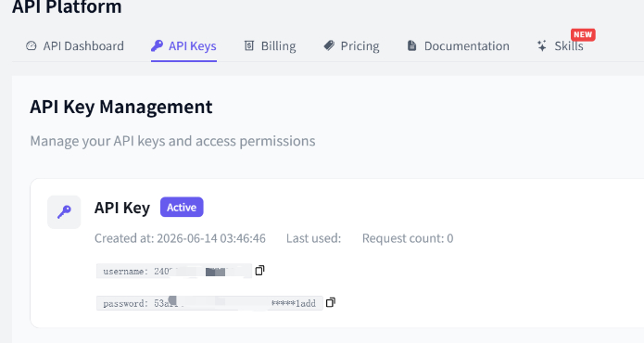
Task: Click the red NEW badge
Action: 583,34
